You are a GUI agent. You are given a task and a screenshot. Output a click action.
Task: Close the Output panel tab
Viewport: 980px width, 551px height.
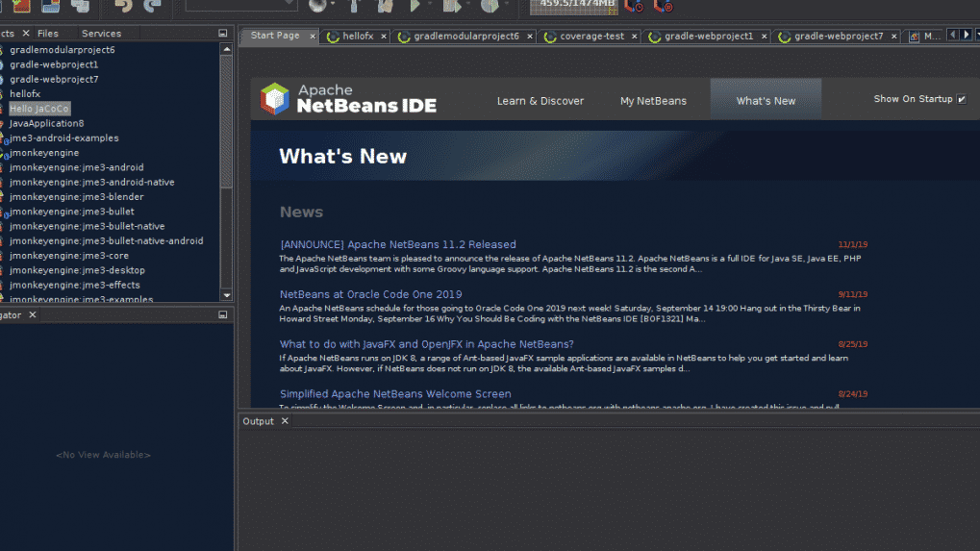point(285,421)
